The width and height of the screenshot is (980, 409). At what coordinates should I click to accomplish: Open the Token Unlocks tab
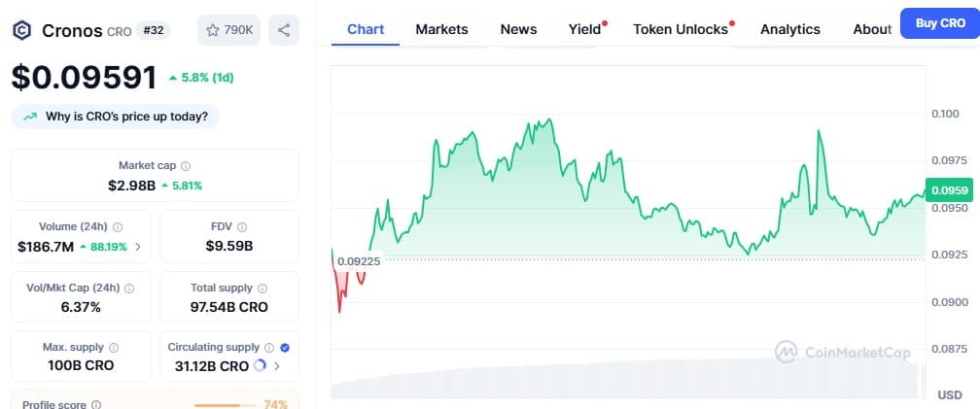[681, 29]
